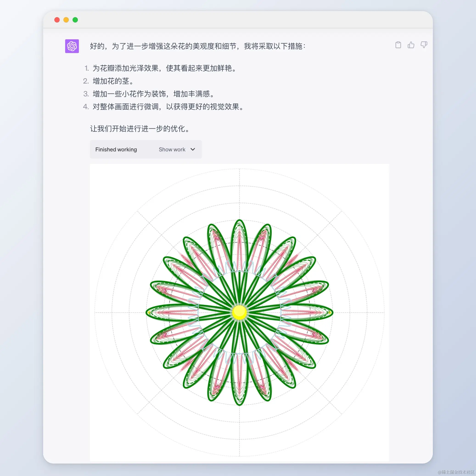
Task: Click the sentence 让我们开始进行进一步的优化
Action: 140,129
